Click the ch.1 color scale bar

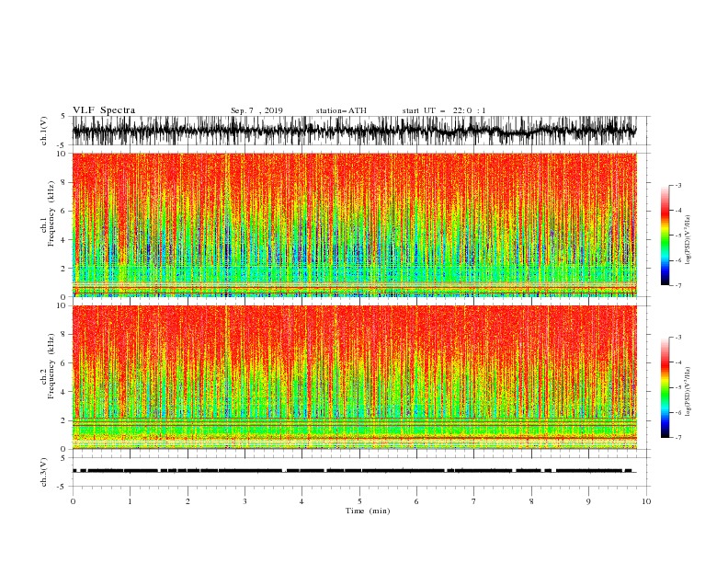pyautogui.click(x=665, y=236)
